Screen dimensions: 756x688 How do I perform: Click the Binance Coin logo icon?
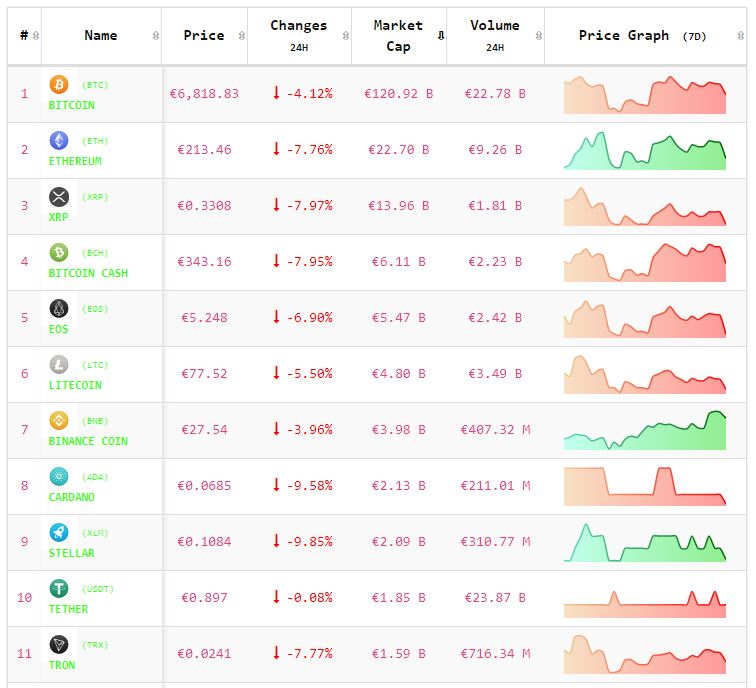(58, 421)
